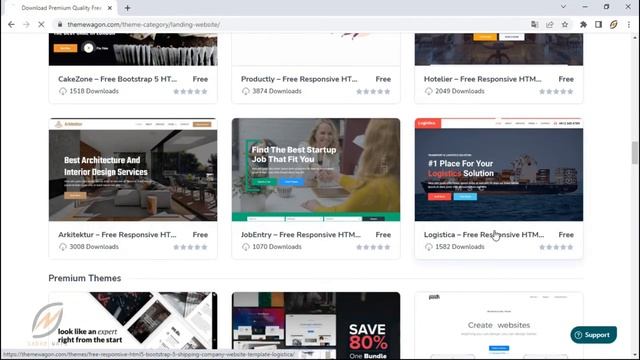Click the site lock icon

[x=60, y=24]
